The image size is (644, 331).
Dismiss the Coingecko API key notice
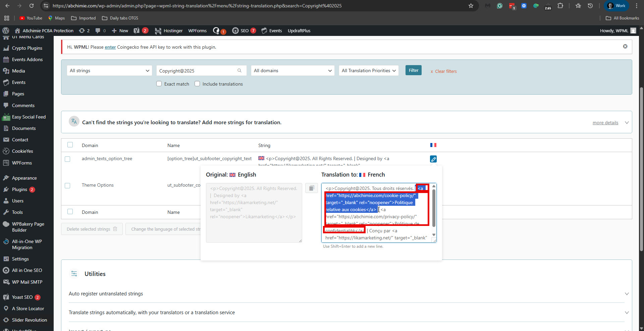tap(625, 46)
